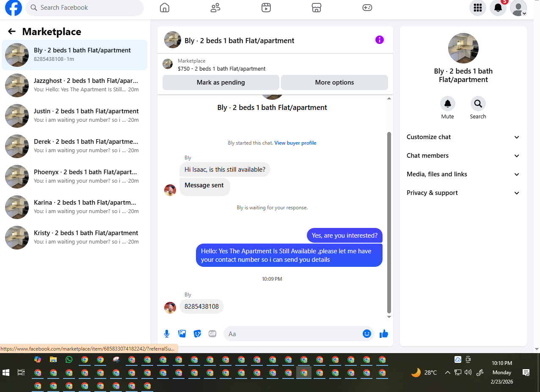
Task: Open File Explorer from the taskbar
Action: [53, 360]
